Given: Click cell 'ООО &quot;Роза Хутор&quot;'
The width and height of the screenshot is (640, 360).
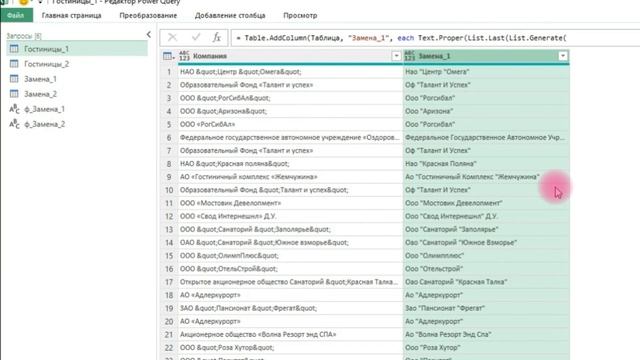Looking at the screenshot, I should pos(290,347).
